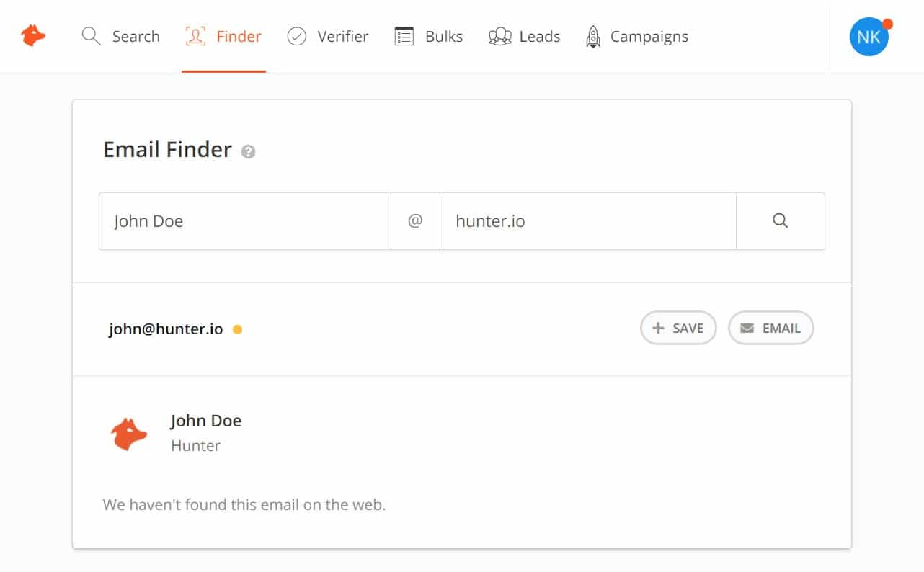Click the john@hunter.io email address
Screen dimensions: 924x572
pos(166,330)
